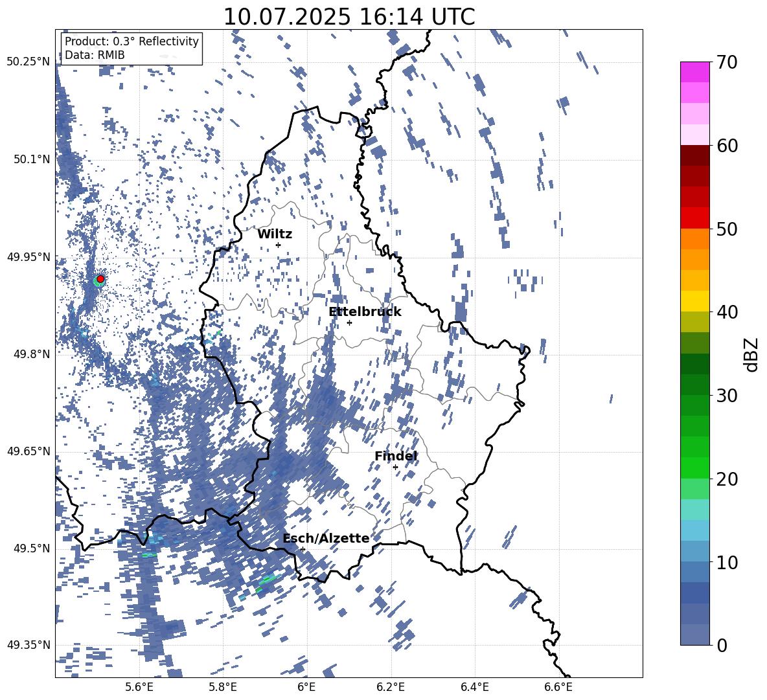Image resolution: width=767 pixels, height=700 pixels.
Task: Click the colorbar tick value 20
Action: [727, 479]
